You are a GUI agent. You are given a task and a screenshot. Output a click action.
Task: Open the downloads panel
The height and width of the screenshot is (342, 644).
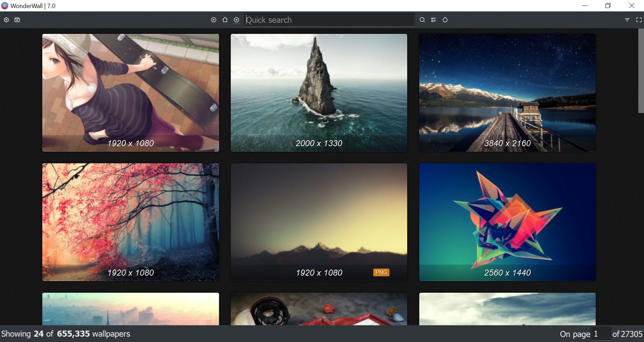[x=17, y=20]
